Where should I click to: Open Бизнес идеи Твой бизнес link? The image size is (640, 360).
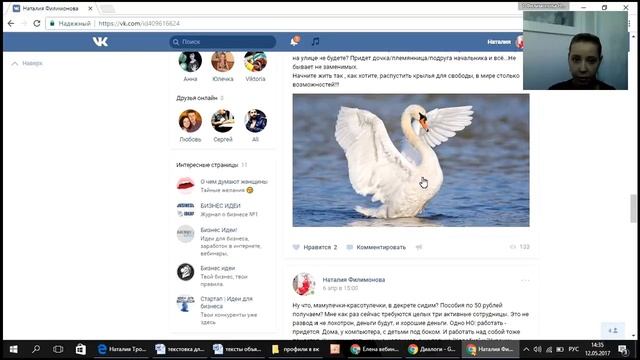tap(218, 268)
